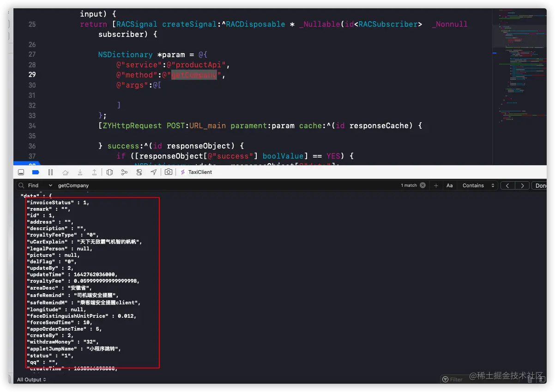The height and width of the screenshot is (392, 555).
Task: Click "royaltyFeeType" : "0" line
Action: (x=63, y=235)
